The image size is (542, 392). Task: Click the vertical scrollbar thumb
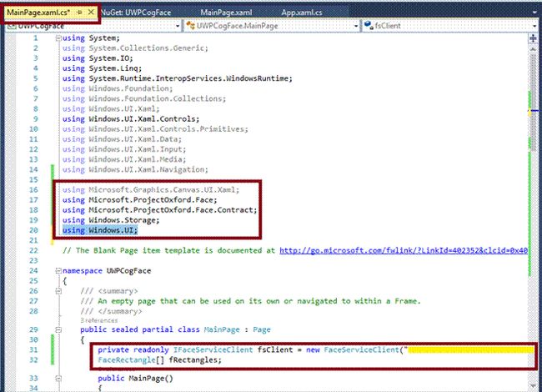[533, 102]
